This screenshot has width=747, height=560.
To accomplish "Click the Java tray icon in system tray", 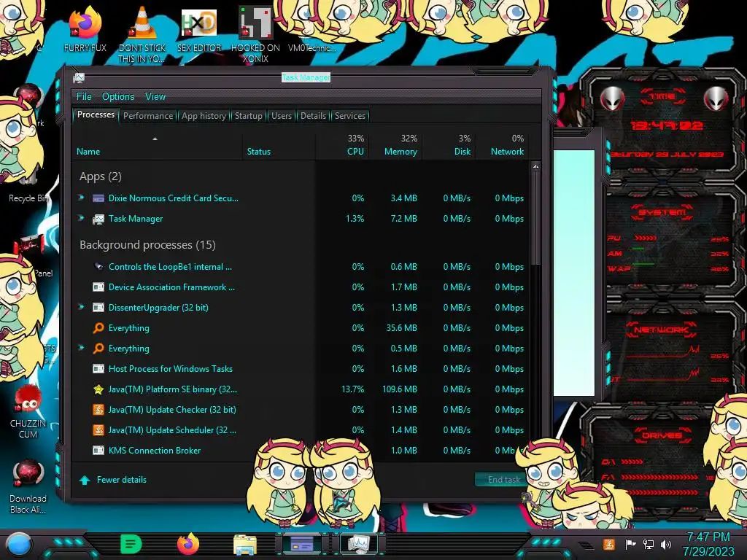I will 609,544.
